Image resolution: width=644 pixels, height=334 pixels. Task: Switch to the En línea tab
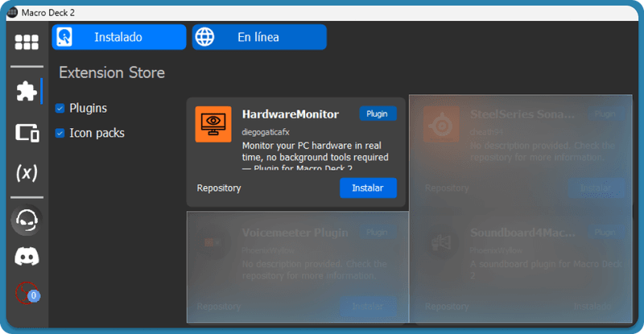point(259,37)
